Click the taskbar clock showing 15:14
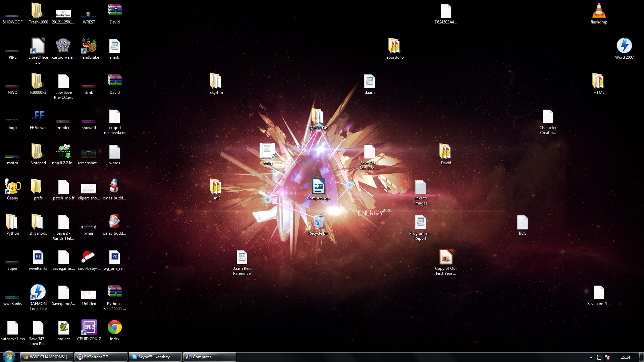 point(625,357)
